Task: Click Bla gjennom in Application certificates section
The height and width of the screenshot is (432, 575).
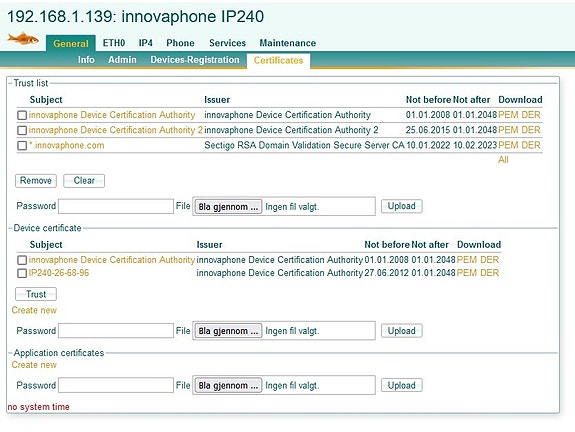Action: pyautogui.click(x=228, y=386)
